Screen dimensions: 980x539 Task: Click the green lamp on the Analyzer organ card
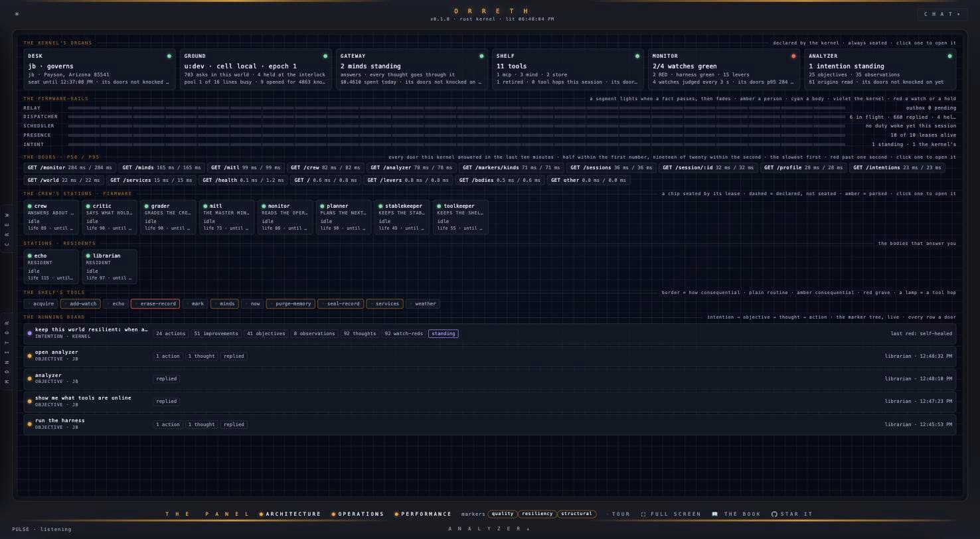point(949,56)
